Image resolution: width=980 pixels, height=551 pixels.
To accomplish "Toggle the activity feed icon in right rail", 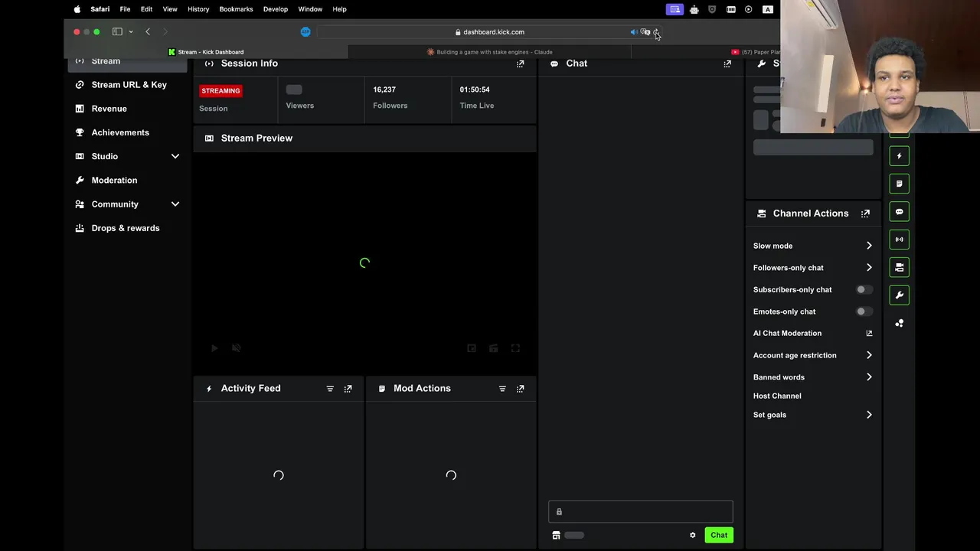I will pyautogui.click(x=900, y=156).
